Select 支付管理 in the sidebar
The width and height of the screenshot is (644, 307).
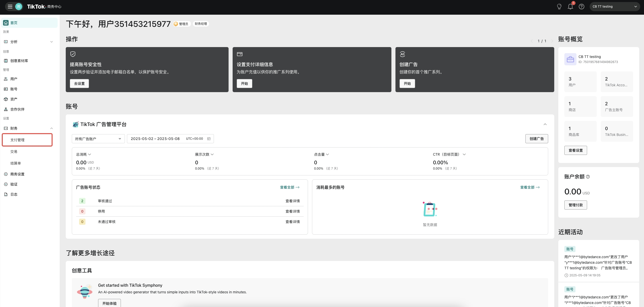[17, 140]
